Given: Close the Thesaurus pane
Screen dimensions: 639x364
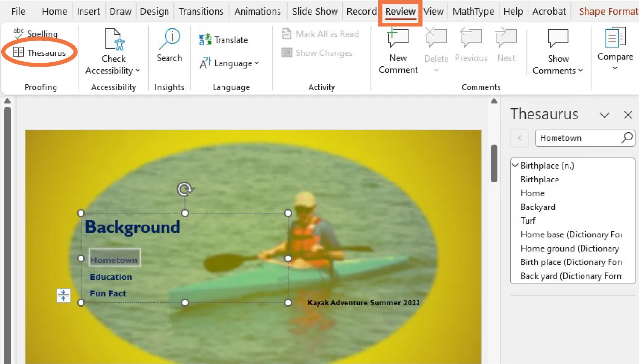Looking at the screenshot, I should [628, 114].
